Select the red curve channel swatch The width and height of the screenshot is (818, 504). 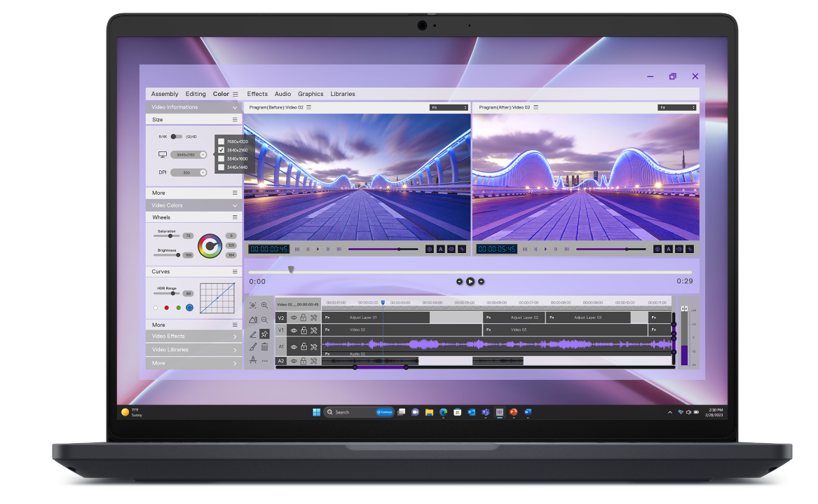tap(166, 308)
